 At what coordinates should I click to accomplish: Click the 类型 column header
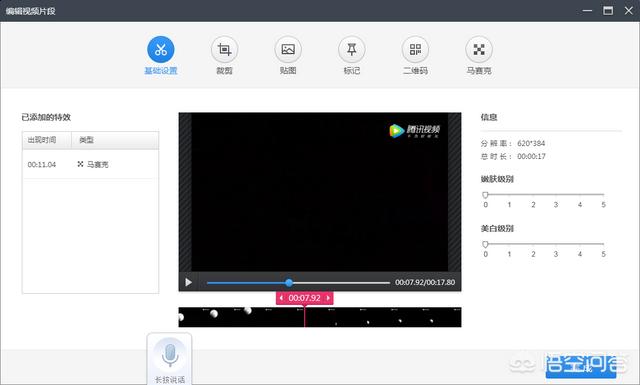tap(115, 140)
